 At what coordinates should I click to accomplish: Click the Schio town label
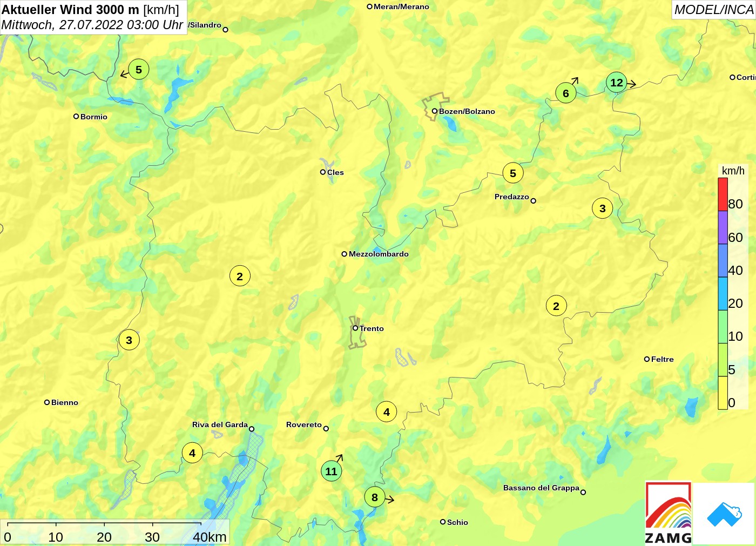click(x=457, y=522)
